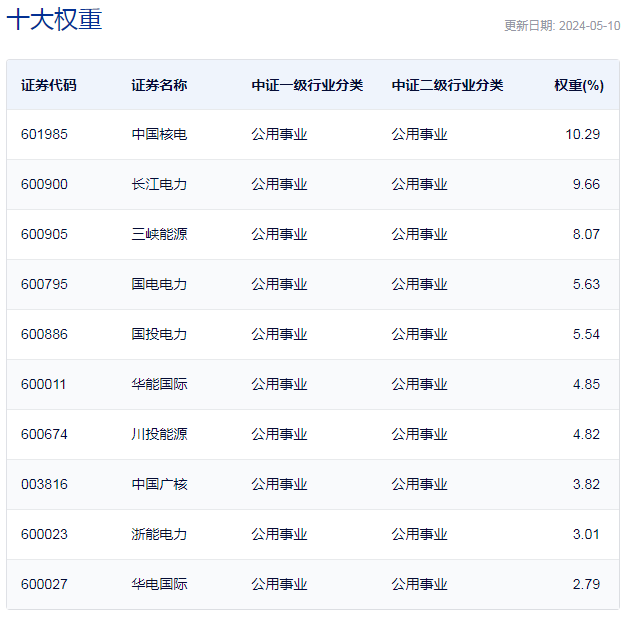Click stock code 601985
This screenshot has width=626, height=621.
click(x=44, y=134)
